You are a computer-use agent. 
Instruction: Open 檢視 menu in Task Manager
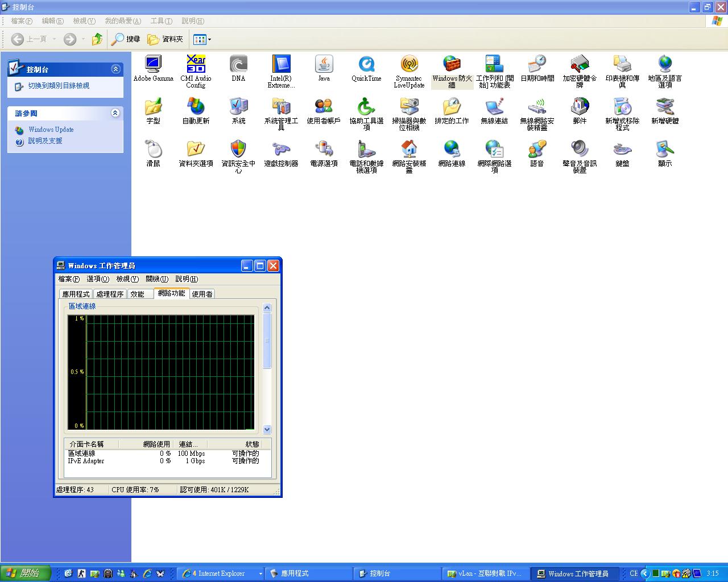coord(127,279)
